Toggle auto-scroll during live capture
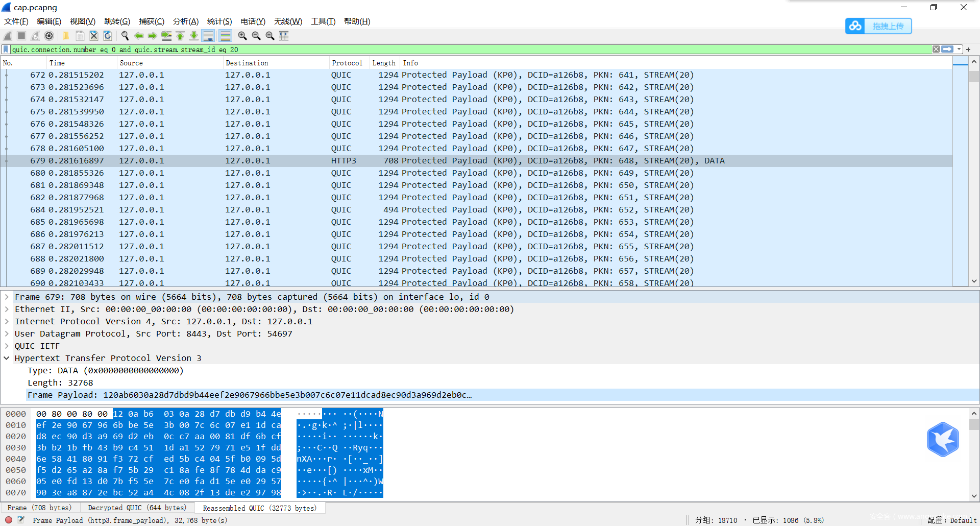This screenshot has width=980, height=526. pyautogui.click(x=208, y=36)
